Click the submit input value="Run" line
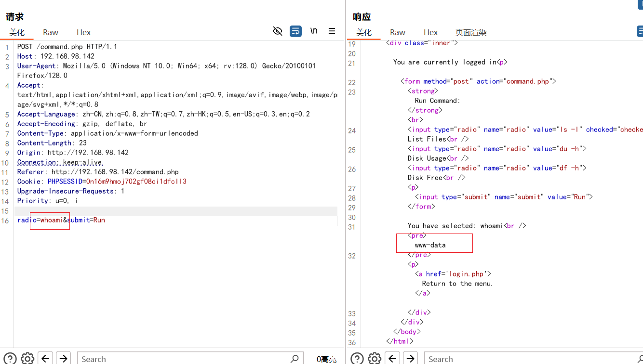This screenshot has width=643, height=364. (504, 197)
